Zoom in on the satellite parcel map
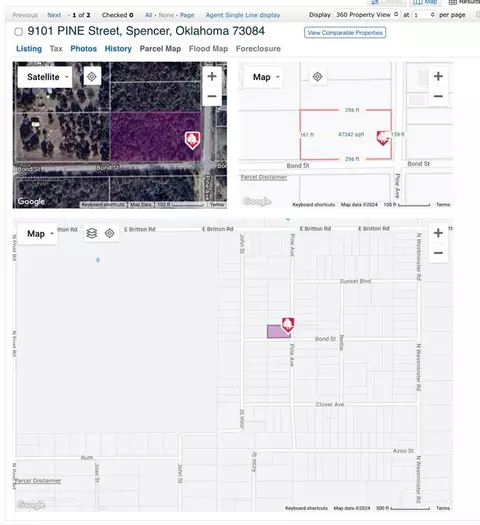Viewport: 480px width, 525px height. pos(212,77)
